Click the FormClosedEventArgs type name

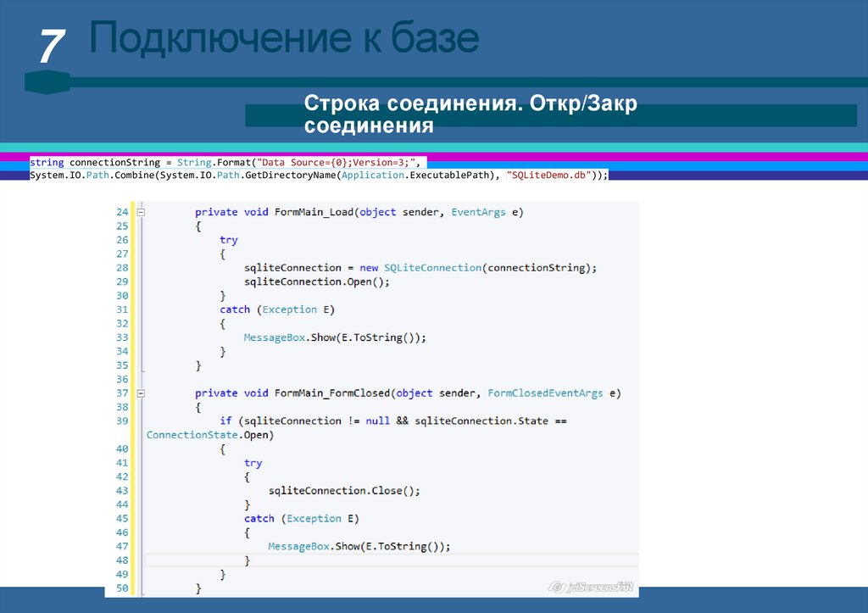[x=545, y=393]
